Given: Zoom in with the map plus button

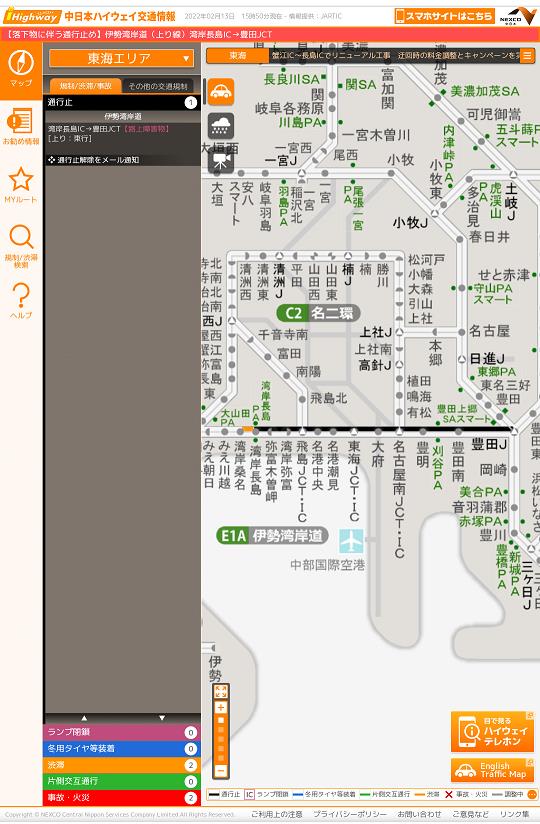Looking at the screenshot, I should pyautogui.click(x=221, y=707).
